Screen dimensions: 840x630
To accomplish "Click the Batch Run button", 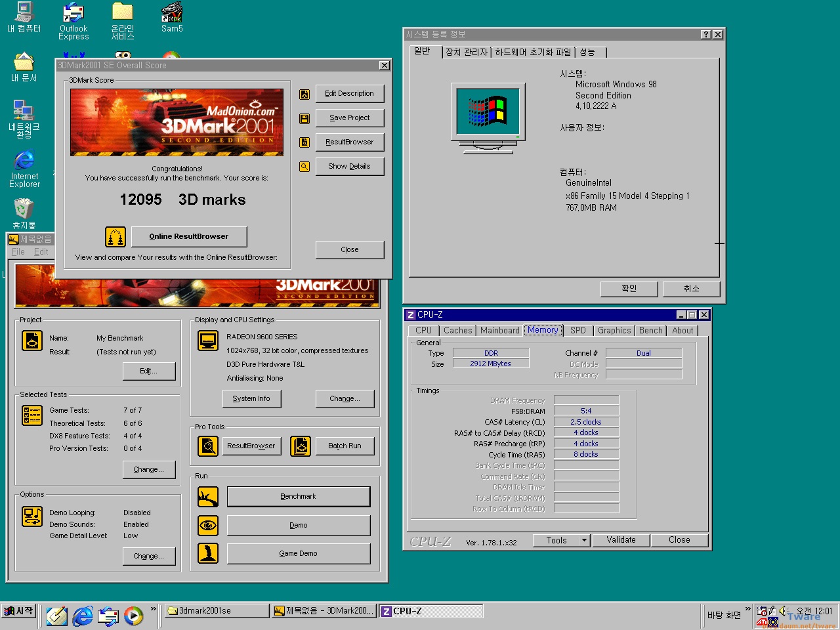I will coord(345,446).
